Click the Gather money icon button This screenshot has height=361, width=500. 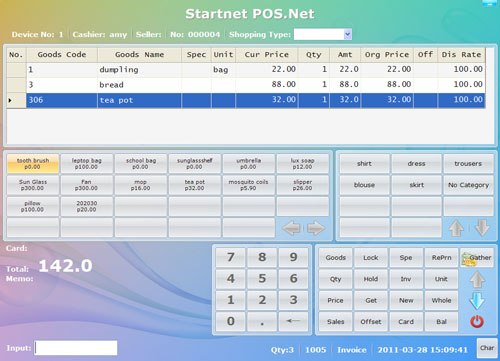point(477,258)
